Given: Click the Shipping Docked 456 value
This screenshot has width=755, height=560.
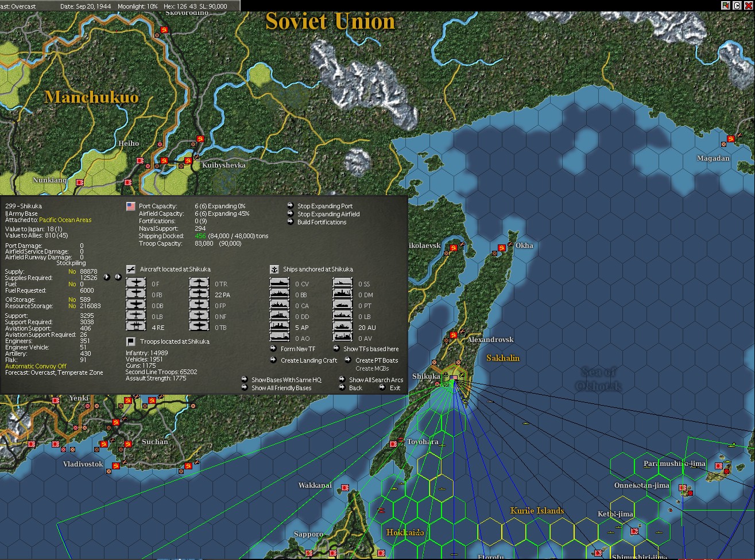Looking at the screenshot, I should pyautogui.click(x=200, y=236).
